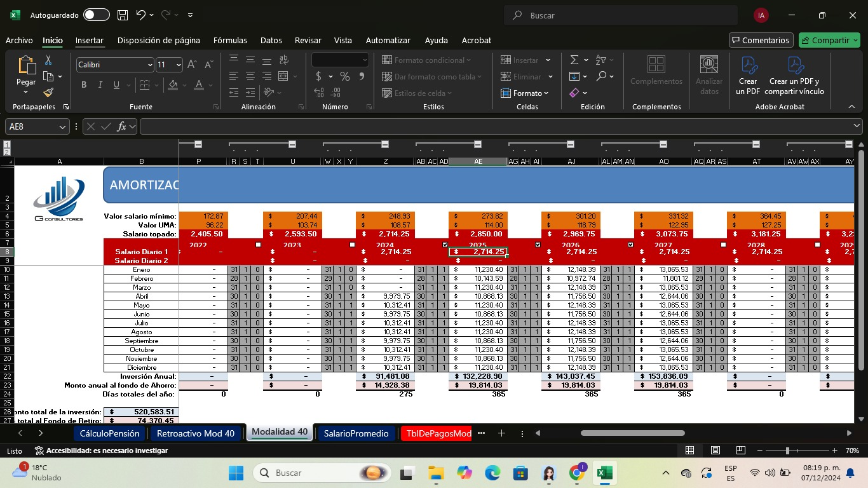Open the Calibri font name dropdown
Image resolution: width=868 pixels, height=488 pixels.
(150, 65)
